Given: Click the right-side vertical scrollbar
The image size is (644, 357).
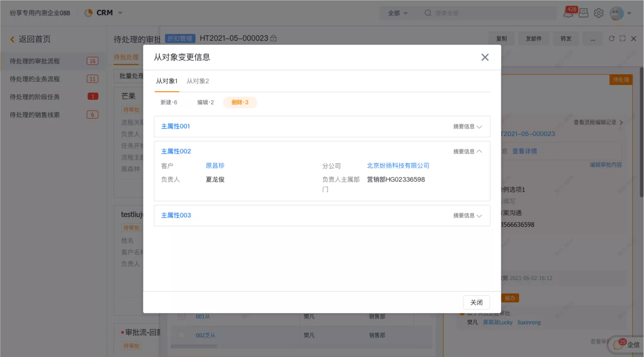Looking at the screenshot, I should (x=641, y=132).
